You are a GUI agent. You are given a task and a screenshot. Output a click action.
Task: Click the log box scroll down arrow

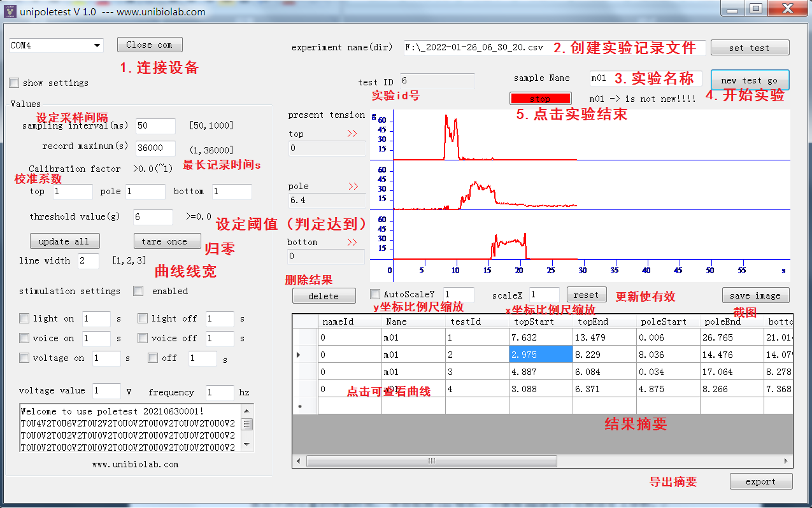(x=247, y=445)
